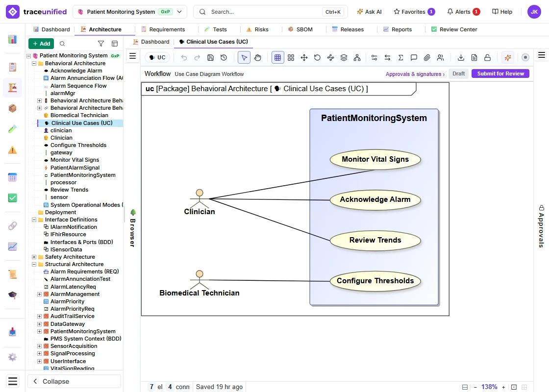The height and width of the screenshot is (392, 549).
Task: Click the four-squares layout icon
Action: click(291, 58)
